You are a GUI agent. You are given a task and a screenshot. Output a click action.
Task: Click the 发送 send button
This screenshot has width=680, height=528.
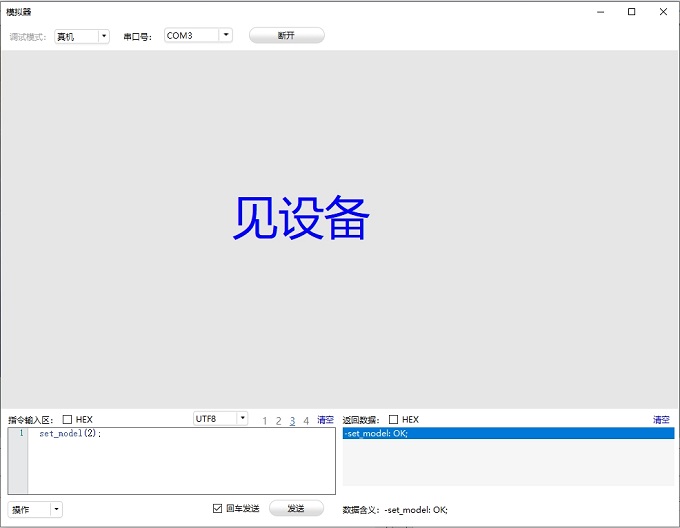click(296, 508)
